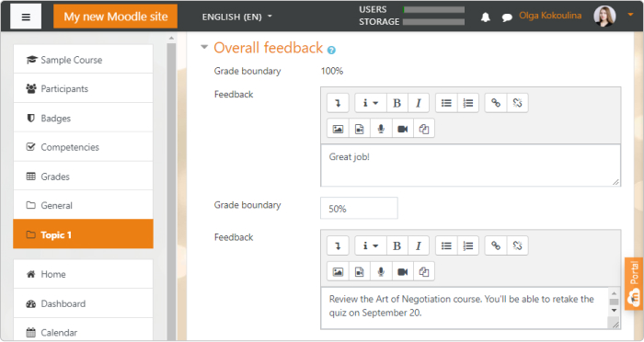Open user menu arrow next to avatar
Screen dimensions: 644x342
(630, 16)
